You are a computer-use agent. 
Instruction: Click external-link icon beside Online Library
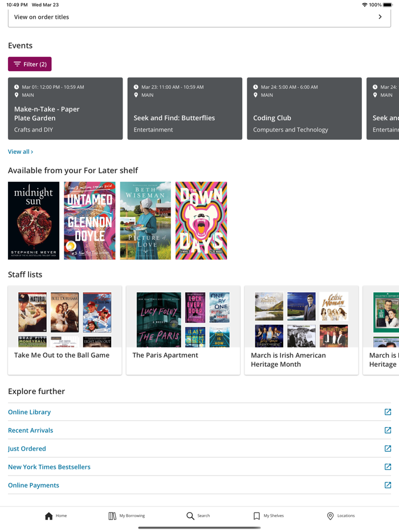point(388,412)
